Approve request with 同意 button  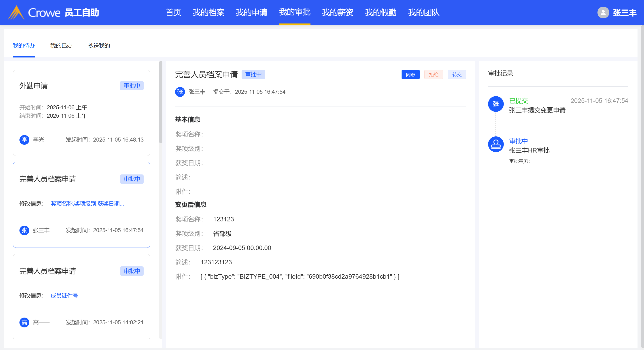click(410, 74)
